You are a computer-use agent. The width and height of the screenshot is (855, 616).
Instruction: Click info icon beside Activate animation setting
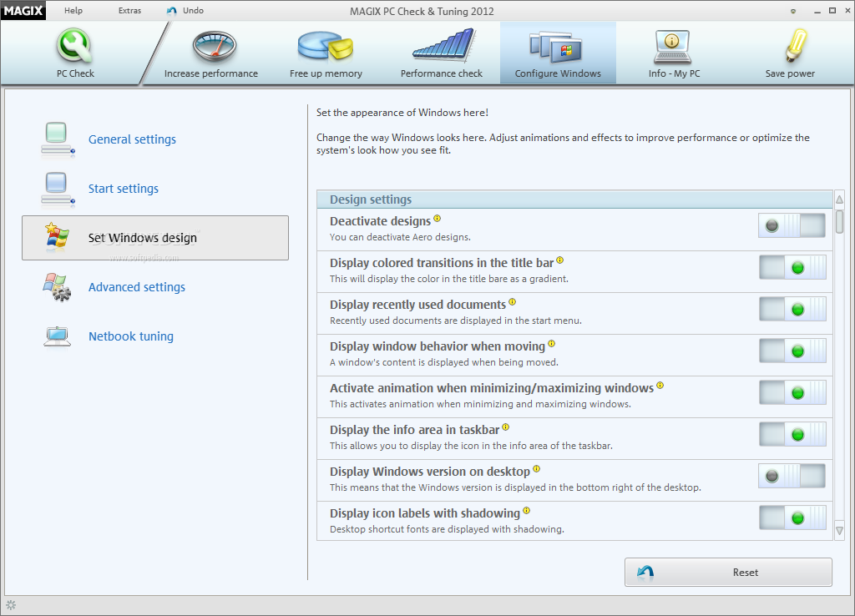(x=660, y=386)
